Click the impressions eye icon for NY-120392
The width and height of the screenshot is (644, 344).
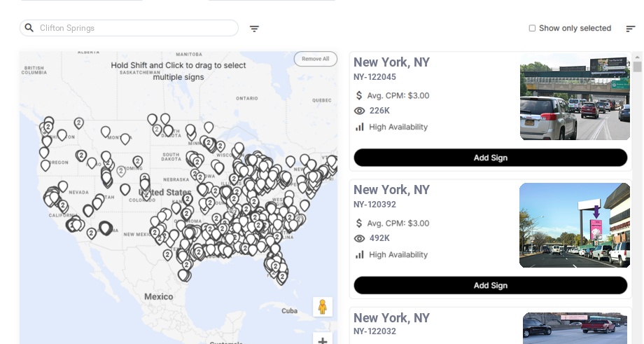coord(360,238)
